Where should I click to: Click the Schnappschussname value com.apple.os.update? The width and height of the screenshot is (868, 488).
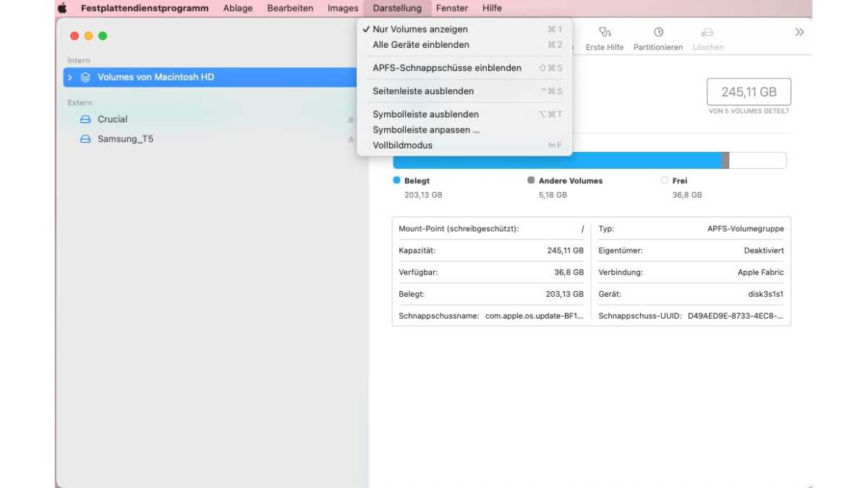(x=535, y=316)
